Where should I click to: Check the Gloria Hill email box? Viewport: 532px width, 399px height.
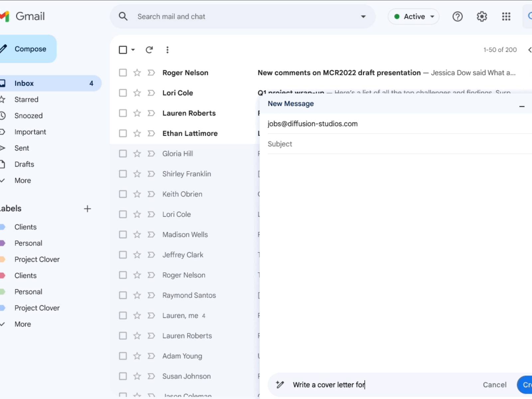123,154
